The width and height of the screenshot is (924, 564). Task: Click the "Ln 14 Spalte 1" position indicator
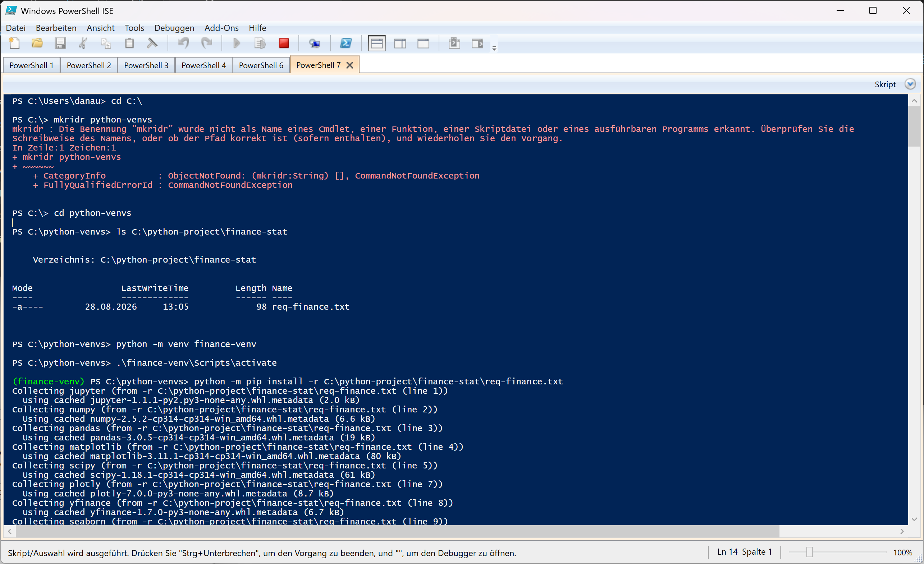tap(744, 552)
